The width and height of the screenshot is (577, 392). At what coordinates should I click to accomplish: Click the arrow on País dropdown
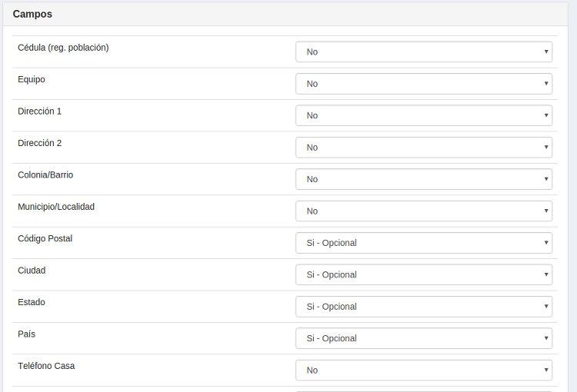coord(546,338)
